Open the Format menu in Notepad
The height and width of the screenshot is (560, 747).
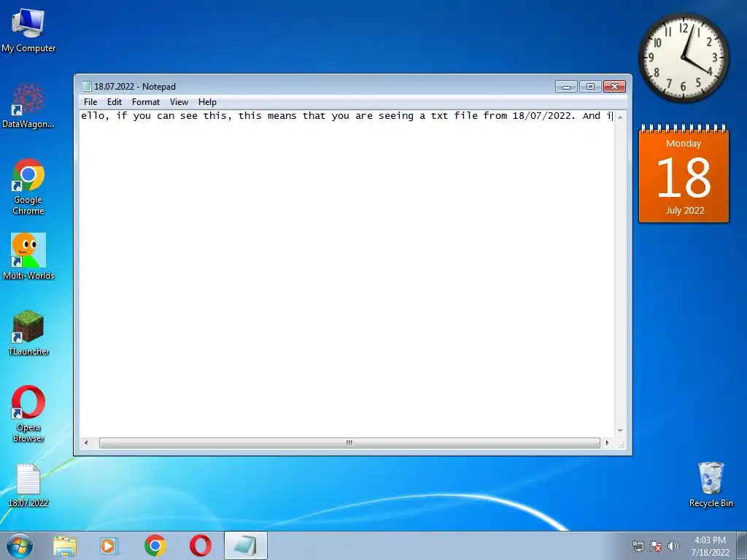tap(146, 102)
